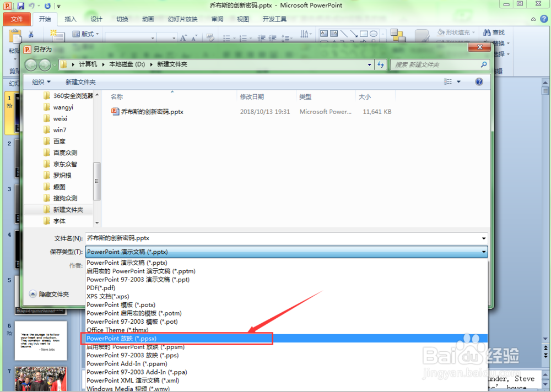Screen dimensions: 551x392
Task: Switch to the 动画 ribbon tab
Action: tap(148, 19)
